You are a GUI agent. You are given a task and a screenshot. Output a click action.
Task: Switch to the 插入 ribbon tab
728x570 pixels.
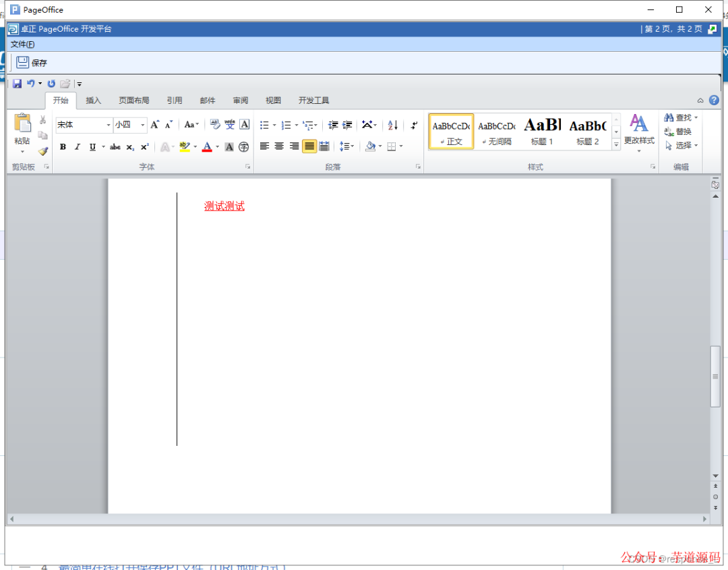point(93,100)
